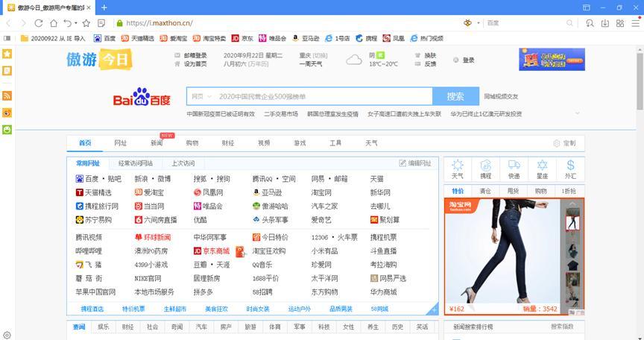Switch to the 新闻 tab
Image resolution: width=644 pixels, height=340 pixels.
pyautogui.click(x=157, y=143)
